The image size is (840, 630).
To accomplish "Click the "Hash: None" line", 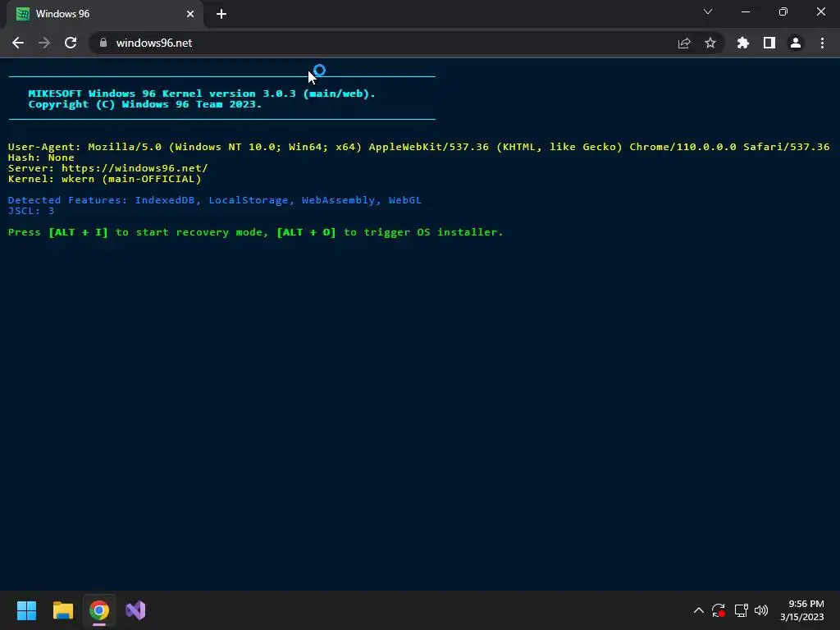I will tap(41, 157).
